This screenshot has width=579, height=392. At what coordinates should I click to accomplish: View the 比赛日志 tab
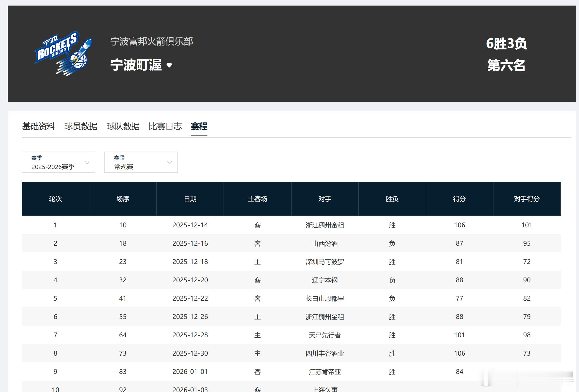coord(165,126)
